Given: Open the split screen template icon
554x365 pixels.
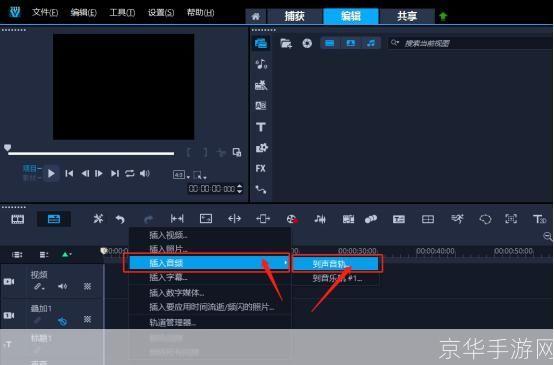Looking at the screenshot, I should [x=428, y=219].
